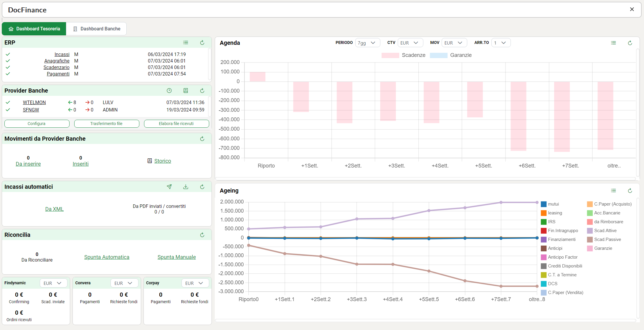Open the SFNGW provider link
Viewport: 644px width, 330px height.
(x=31, y=110)
